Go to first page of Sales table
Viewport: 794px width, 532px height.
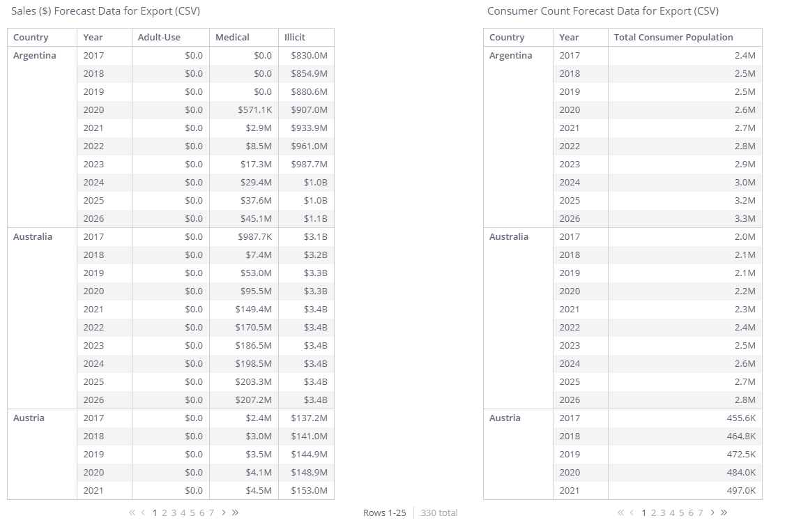(132, 512)
